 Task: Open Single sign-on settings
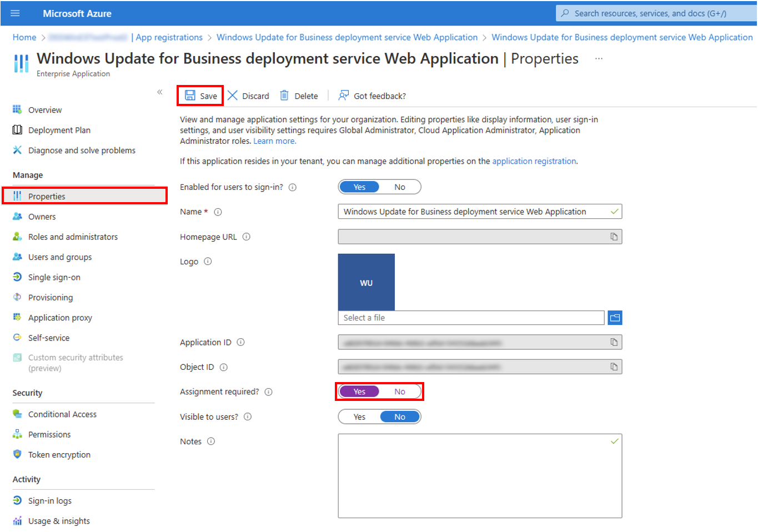(x=54, y=277)
